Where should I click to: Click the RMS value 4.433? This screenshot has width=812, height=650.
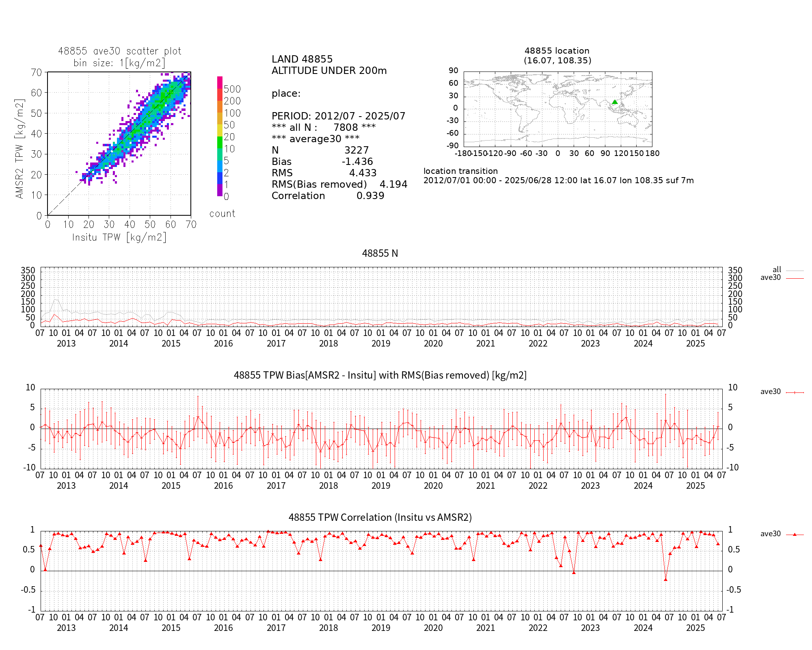pos(363,173)
